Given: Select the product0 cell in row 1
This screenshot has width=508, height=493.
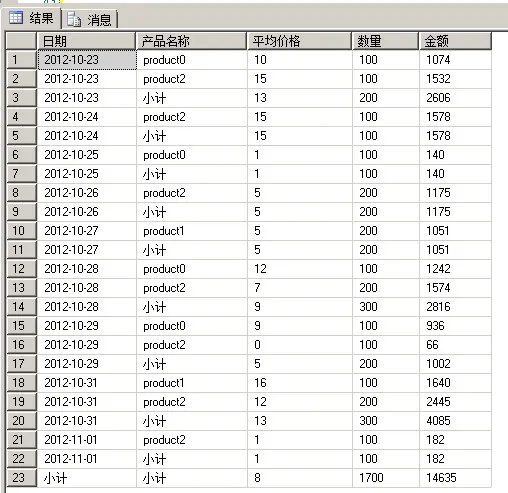Looking at the screenshot, I should [192, 60].
